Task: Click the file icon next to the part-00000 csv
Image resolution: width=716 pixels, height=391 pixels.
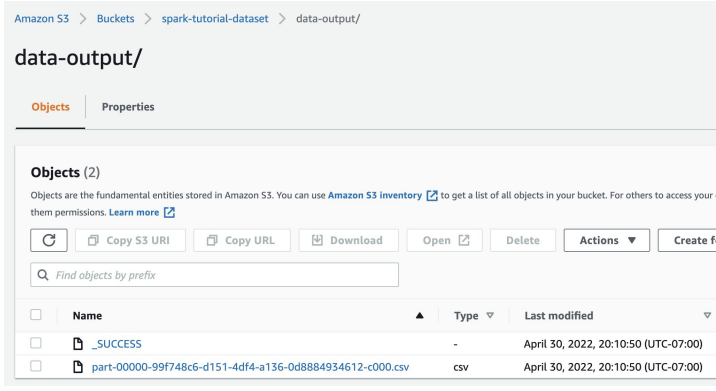Action: pyautogui.click(x=78, y=366)
